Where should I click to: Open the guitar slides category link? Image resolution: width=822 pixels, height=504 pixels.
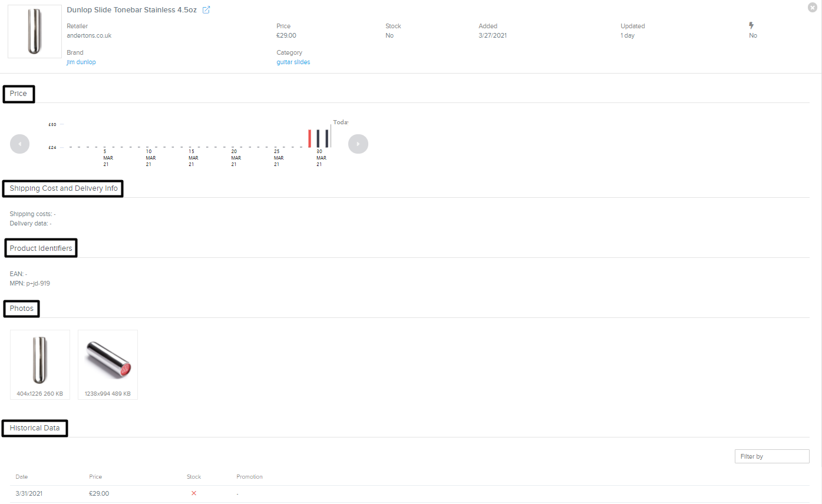pyautogui.click(x=293, y=62)
